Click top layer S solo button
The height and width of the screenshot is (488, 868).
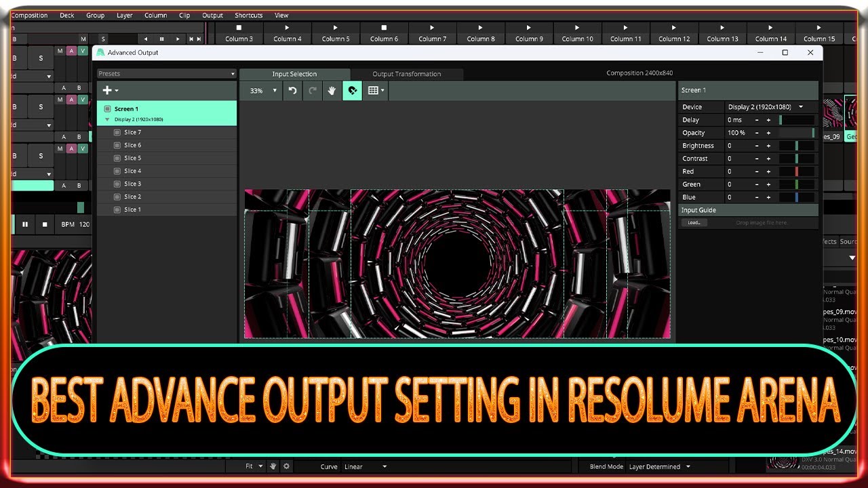[x=41, y=58]
